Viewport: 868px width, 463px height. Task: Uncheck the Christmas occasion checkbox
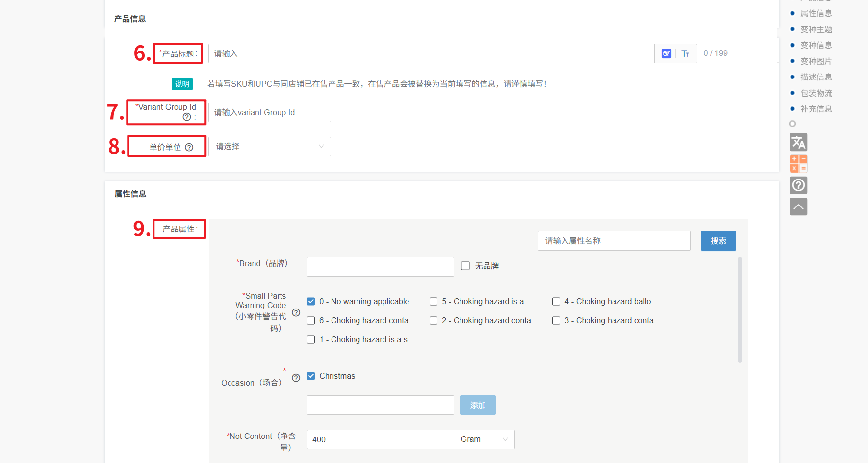pos(311,376)
